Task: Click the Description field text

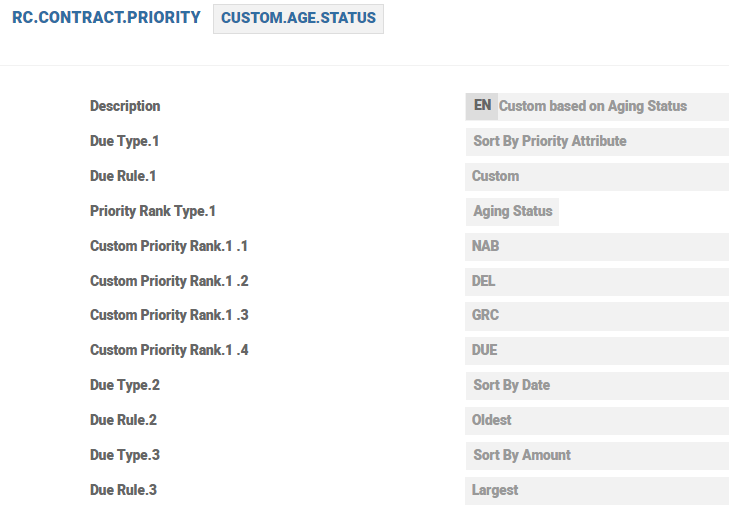Action: 593,106
